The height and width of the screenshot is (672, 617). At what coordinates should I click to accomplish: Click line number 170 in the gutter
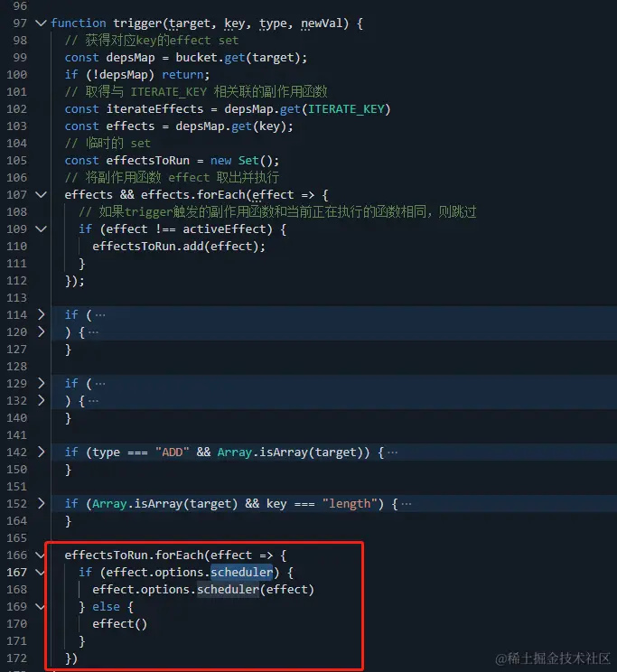(x=17, y=624)
